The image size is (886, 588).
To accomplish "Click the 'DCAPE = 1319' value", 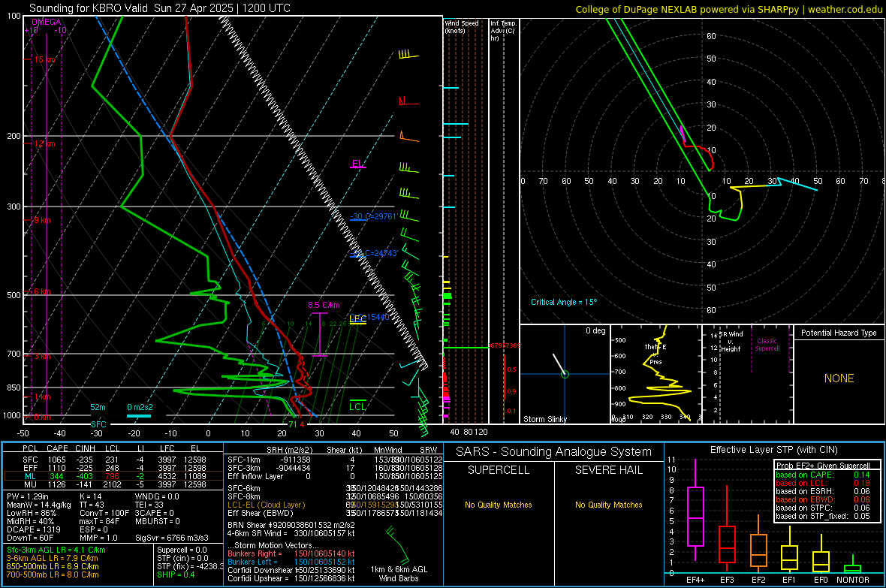I will point(33,529).
